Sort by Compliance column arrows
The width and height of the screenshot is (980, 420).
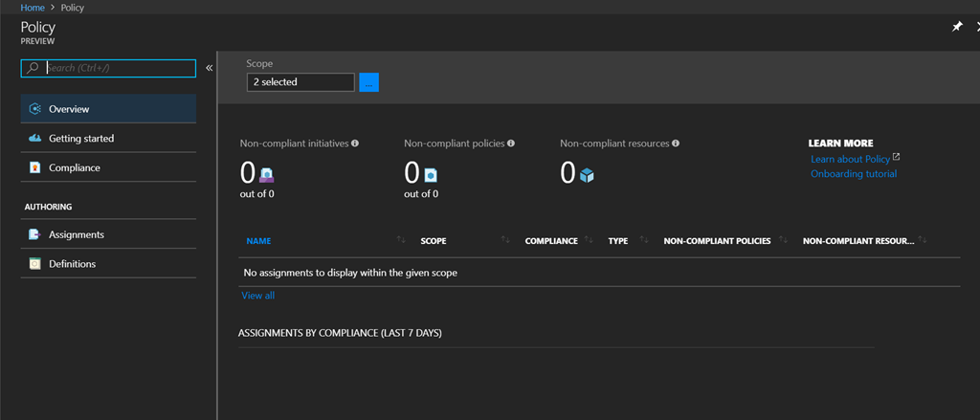[589, 240]
